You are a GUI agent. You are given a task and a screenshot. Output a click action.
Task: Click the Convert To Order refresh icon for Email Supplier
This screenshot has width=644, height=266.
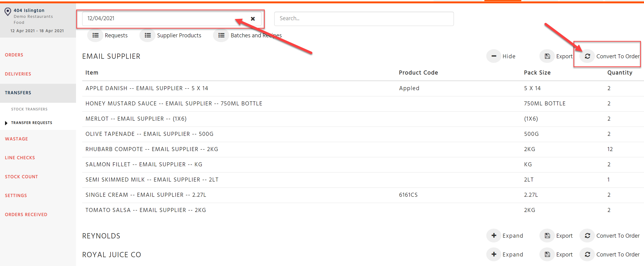tap(587, 56)
